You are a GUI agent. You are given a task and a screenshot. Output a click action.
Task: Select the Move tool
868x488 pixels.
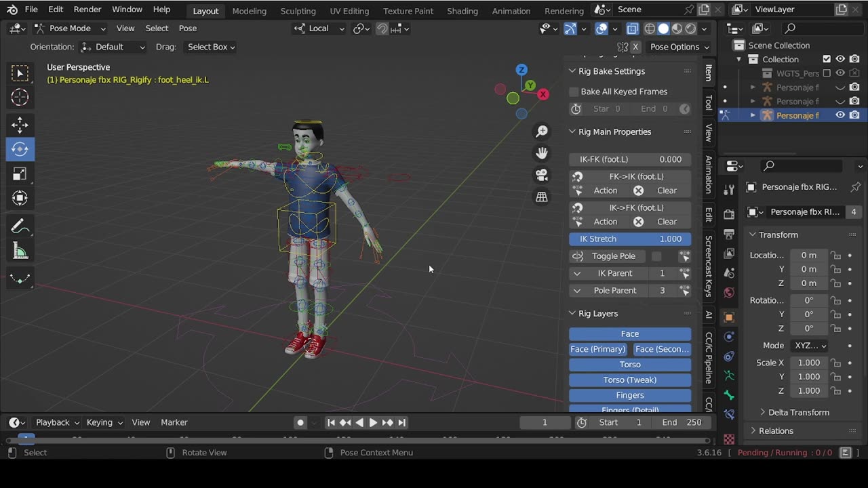(20, 125)
